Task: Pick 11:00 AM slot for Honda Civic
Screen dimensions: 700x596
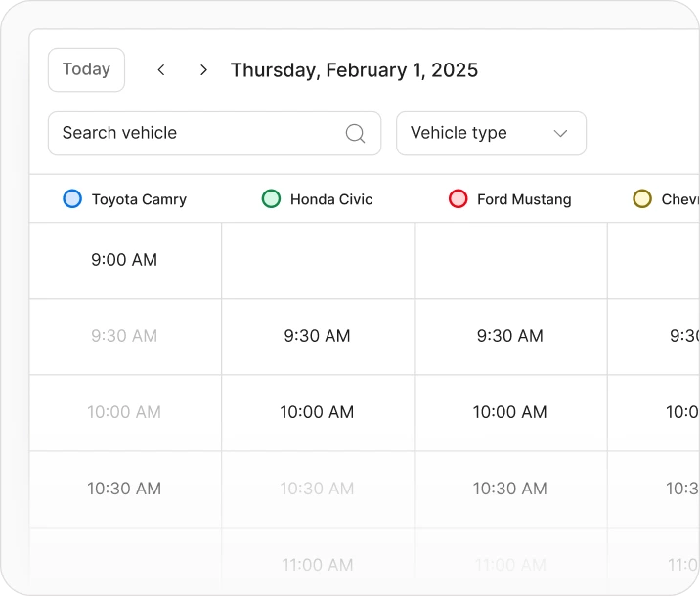Action: pyautogui.click(x=318, y=565)
